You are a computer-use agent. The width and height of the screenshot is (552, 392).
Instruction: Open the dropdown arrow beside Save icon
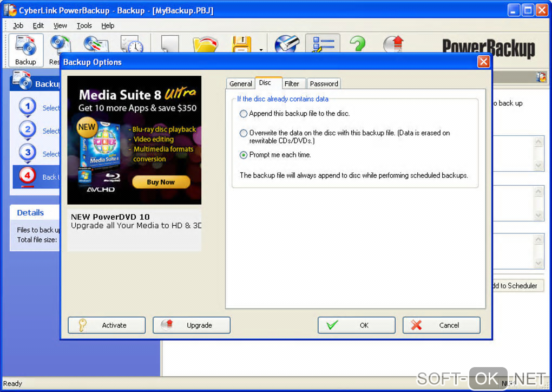261,50
